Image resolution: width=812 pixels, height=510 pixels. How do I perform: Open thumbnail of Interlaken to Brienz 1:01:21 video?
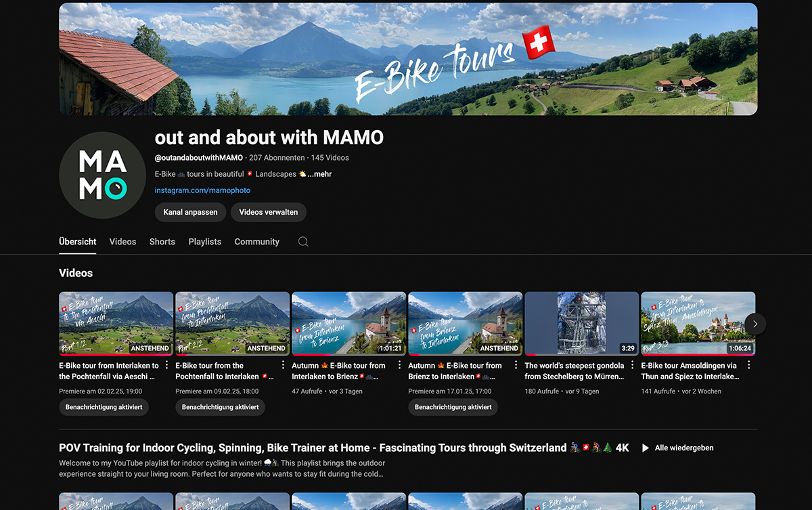tap(348, 324)
